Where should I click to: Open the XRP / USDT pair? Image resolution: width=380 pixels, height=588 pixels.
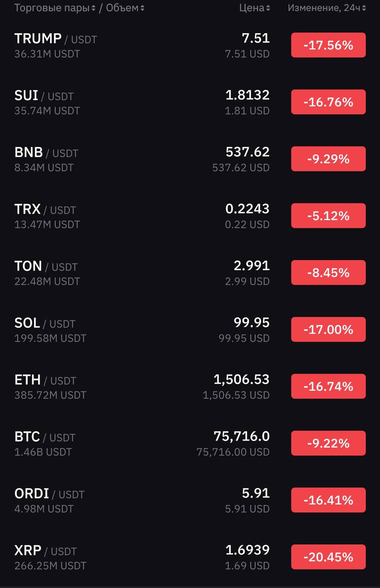click(x=190, y=557)
